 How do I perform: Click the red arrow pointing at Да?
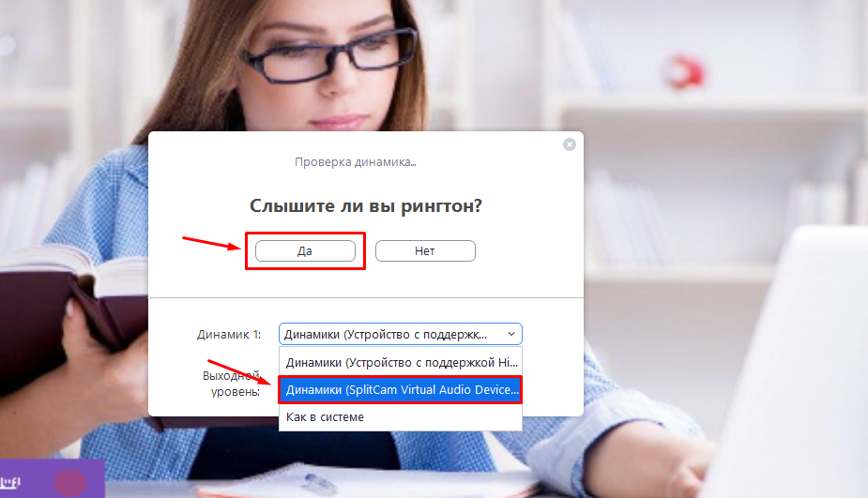211,244
